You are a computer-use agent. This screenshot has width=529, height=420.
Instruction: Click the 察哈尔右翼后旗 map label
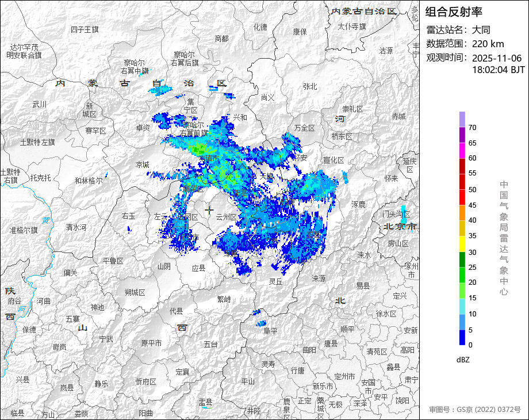[x=185, y=59]
